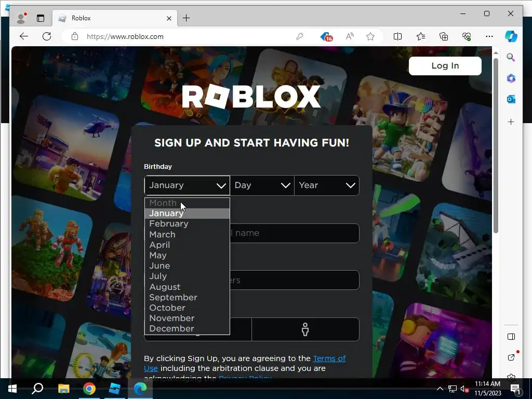Select the person gender icon button
This screenshot has width=532, height=399.
[305, 329]
